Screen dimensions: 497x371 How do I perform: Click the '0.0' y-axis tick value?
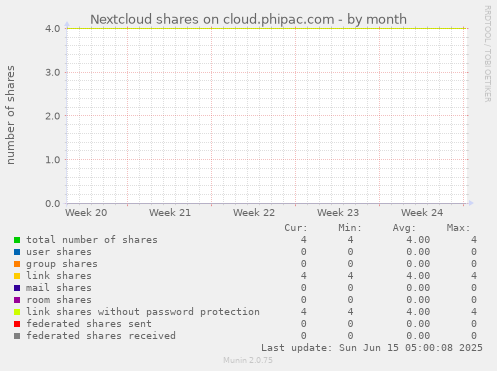click(53, 203)
